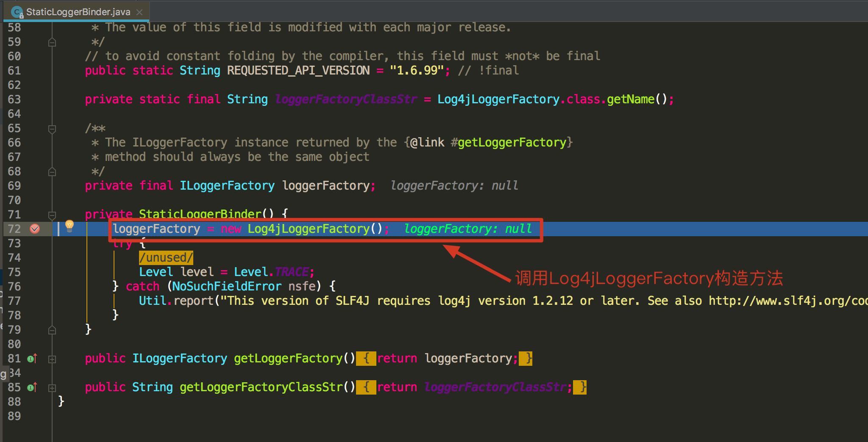Image resolution: width=868 pixels, height=442 pixels.
Task: Click the #getLoggerFactory Javadoc link
Action: pyautogui.click(x=509, y=143)
